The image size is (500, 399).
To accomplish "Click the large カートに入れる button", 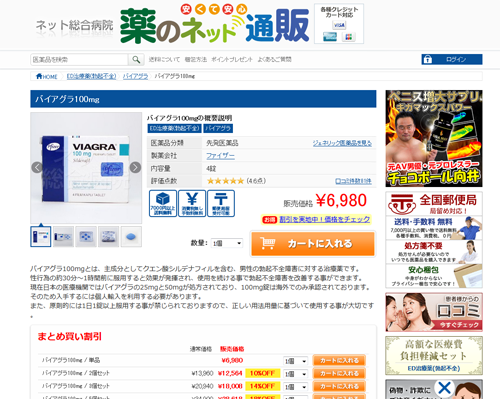I will [313, 244].
